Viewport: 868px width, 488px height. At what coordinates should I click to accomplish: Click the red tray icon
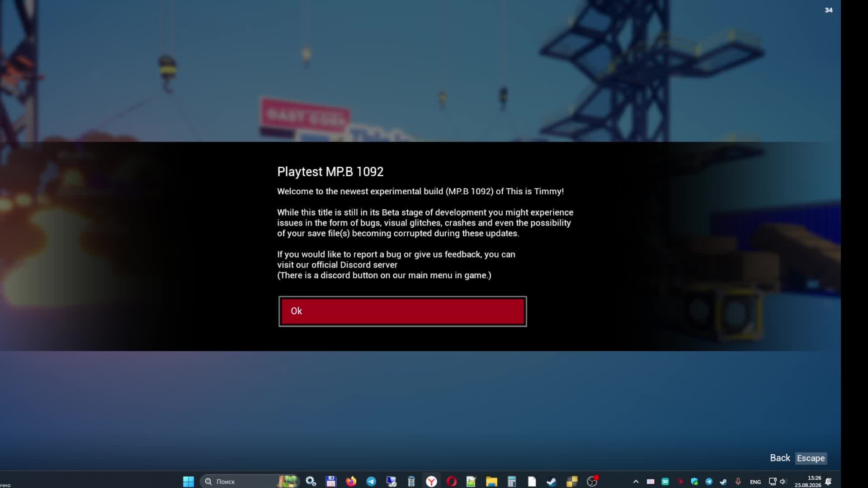(680, 482)
